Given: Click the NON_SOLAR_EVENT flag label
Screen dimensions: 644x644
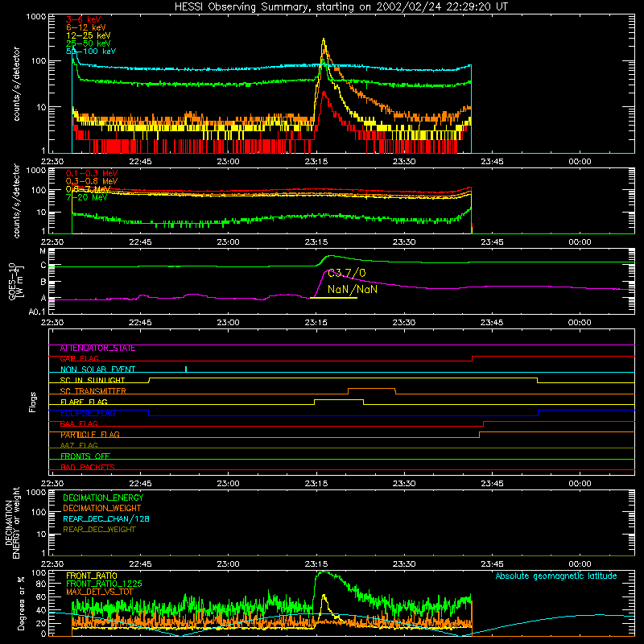Looking at the screenshot, I should (97, 369).
